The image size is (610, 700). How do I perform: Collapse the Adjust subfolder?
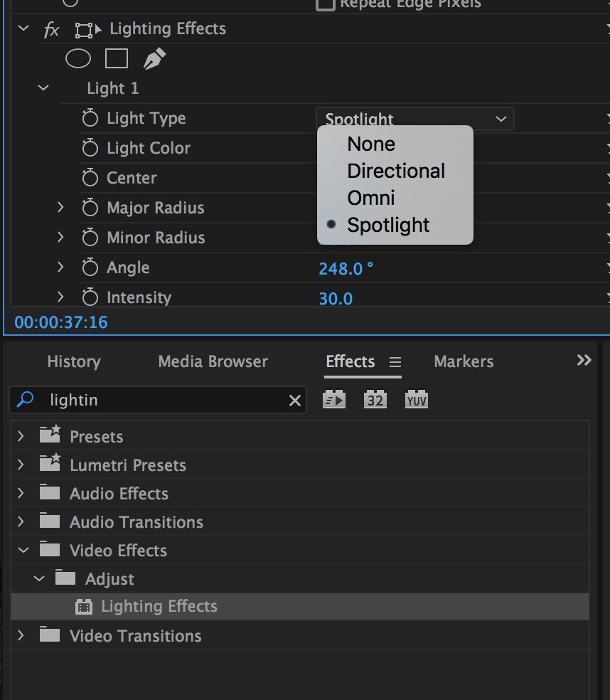pos(39,578)
